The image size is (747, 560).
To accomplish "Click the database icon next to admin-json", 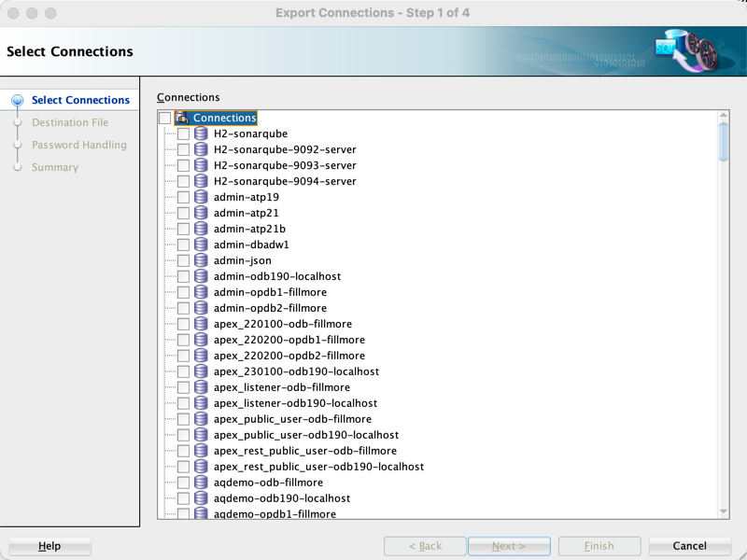I will pyautogui.click(x=201, y=260).
